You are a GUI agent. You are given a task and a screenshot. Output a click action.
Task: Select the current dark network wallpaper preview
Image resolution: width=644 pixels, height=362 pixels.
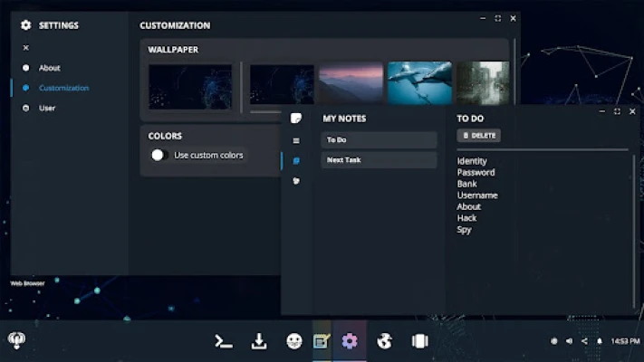click(190, 87)
